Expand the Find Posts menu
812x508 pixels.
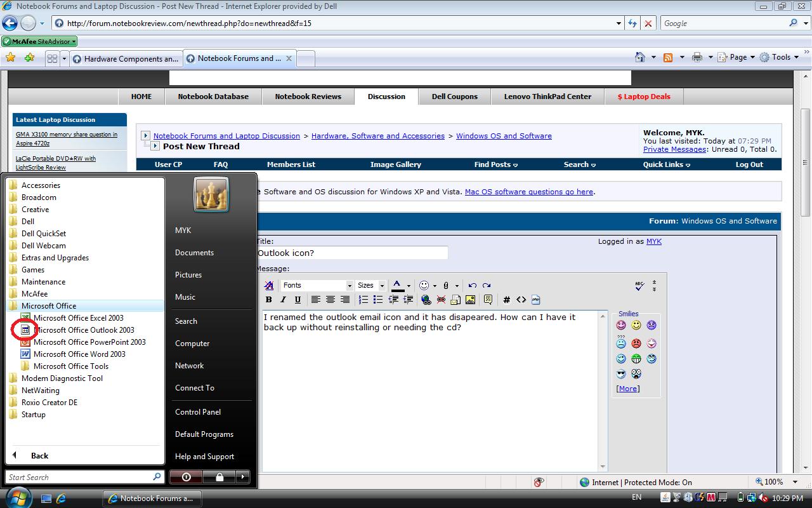coord(496,164)
